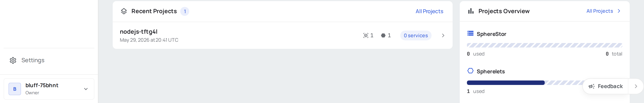
Task: Open All Projects link in Recent Projects
Action: (429, 11)
